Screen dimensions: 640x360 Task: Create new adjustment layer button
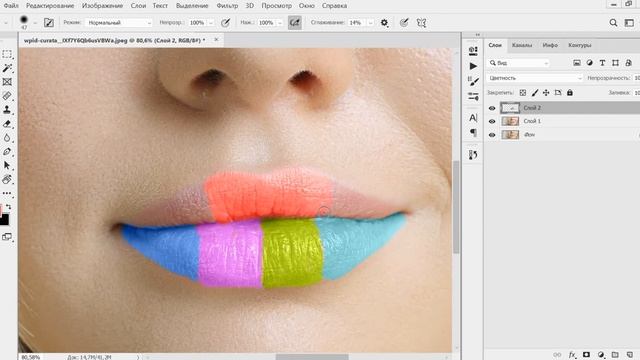[601, 355]
